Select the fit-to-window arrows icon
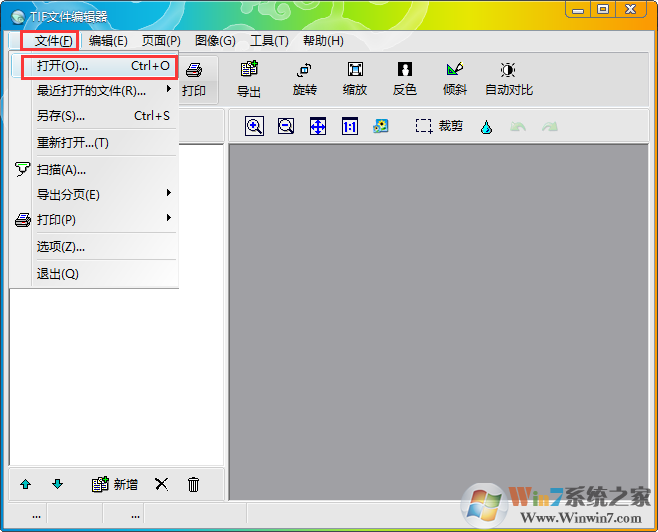Screen dimensions: 658x532 [x=318, y=127]
